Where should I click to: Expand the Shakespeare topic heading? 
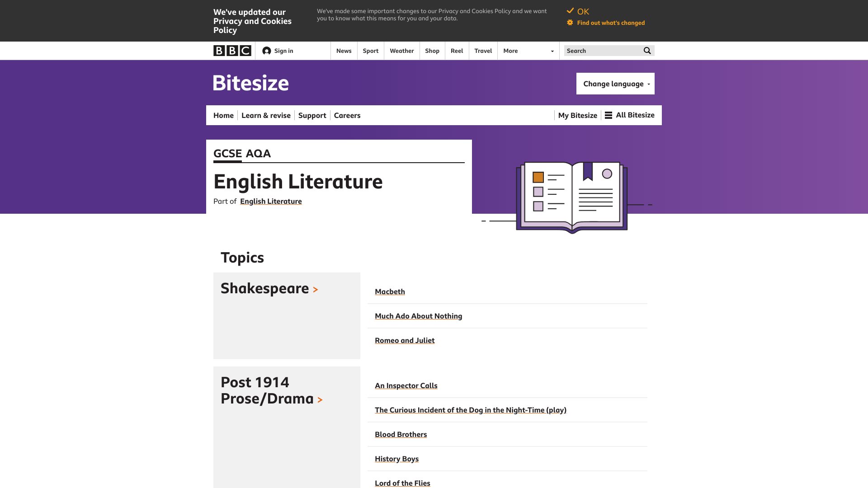click(269, 288)
